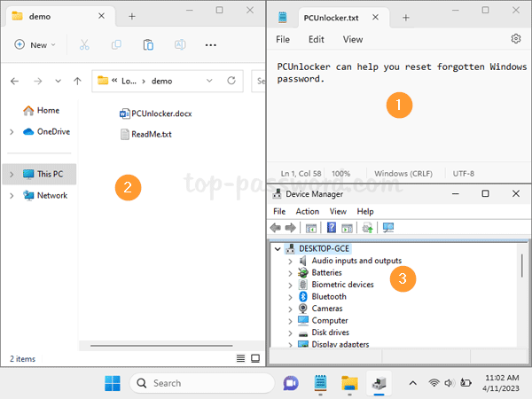Screen dimensions: 532x399
Task: Open Notepad from the taskbar
Action: pyautogui.click(x=319, y=383)
